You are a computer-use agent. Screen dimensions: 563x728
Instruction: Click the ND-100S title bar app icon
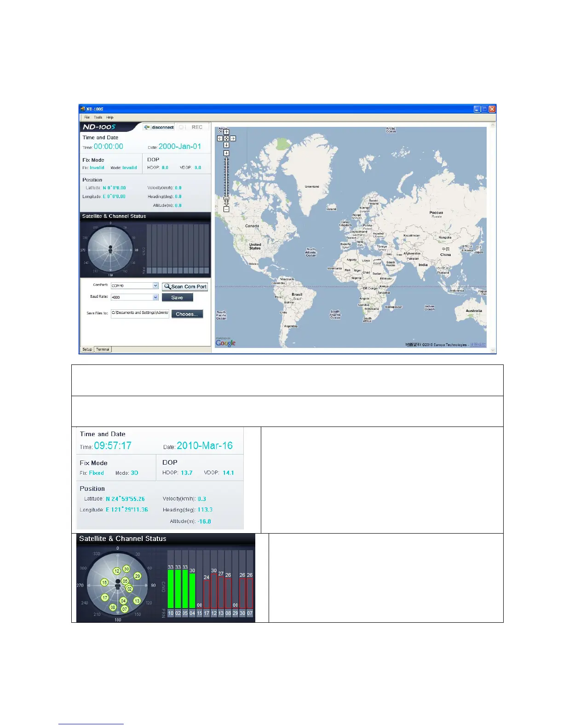[83, 109]
